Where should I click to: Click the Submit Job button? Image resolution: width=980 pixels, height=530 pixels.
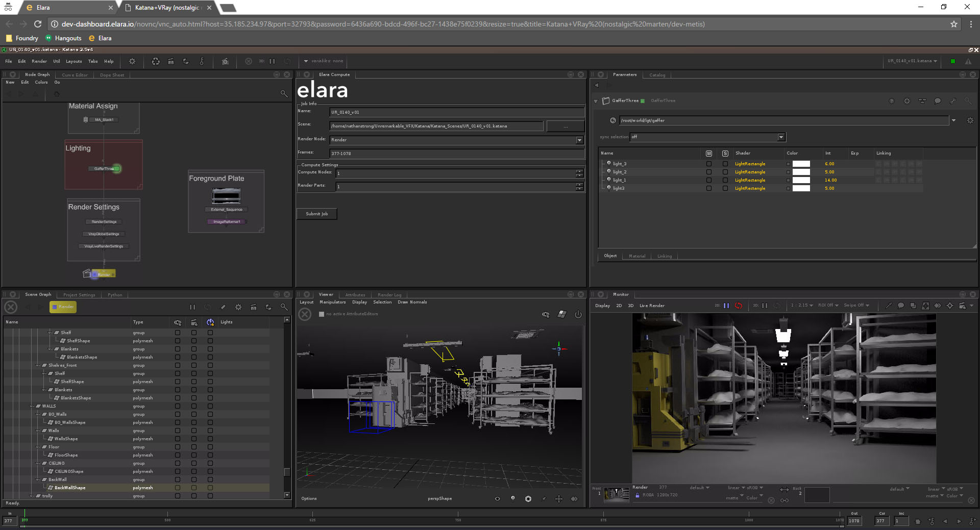317,214
